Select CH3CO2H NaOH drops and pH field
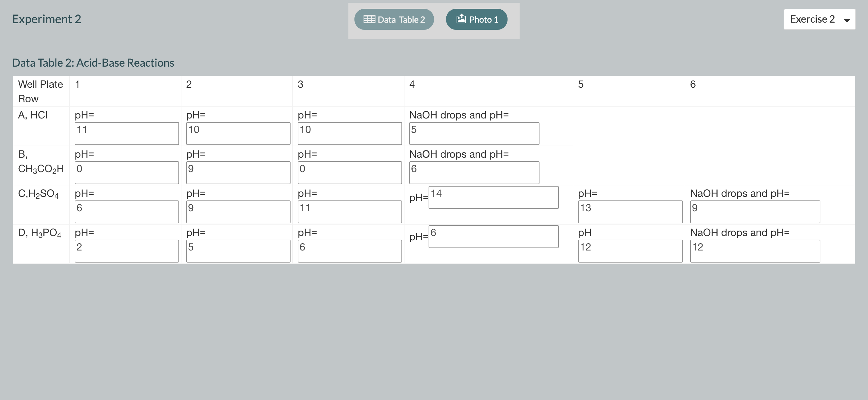Viewport: 868px width, 400px height. [x=474, y=172]
